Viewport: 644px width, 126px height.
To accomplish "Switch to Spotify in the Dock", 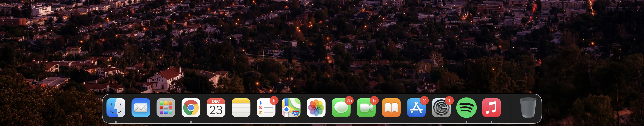I will (x=466, y=108).
